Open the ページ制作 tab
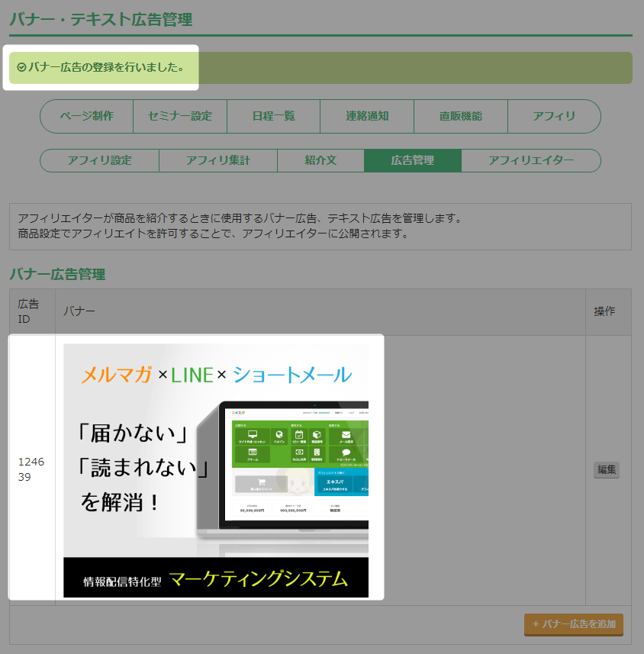Viewport: 644px width, 654px height. [x=87, y=116]
